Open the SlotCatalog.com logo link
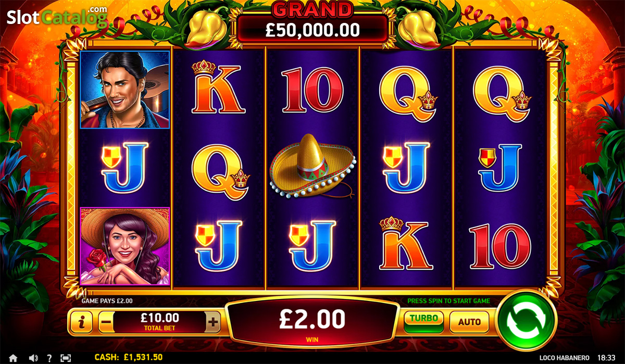This screenshot has width=625, height=364. point(57,16)
